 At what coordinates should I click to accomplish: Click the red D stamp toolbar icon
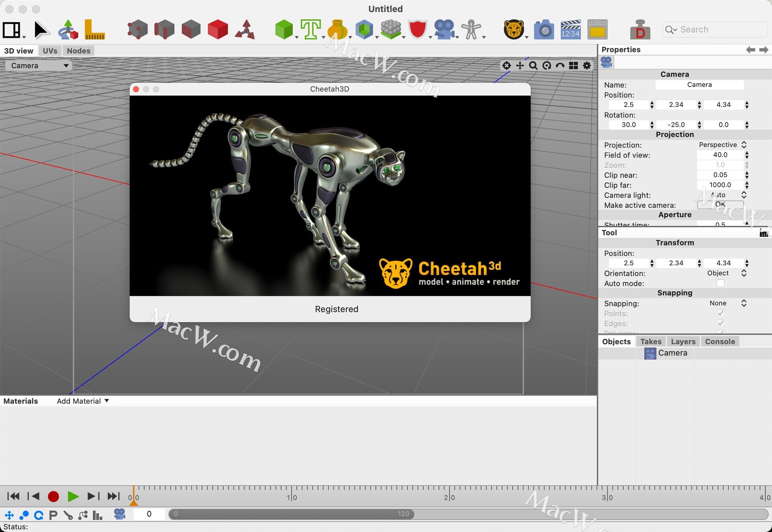click(640, 30)
